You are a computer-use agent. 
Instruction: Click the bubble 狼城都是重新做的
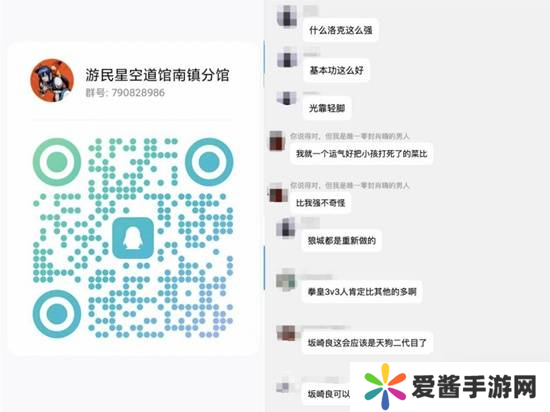coord(342,241)
